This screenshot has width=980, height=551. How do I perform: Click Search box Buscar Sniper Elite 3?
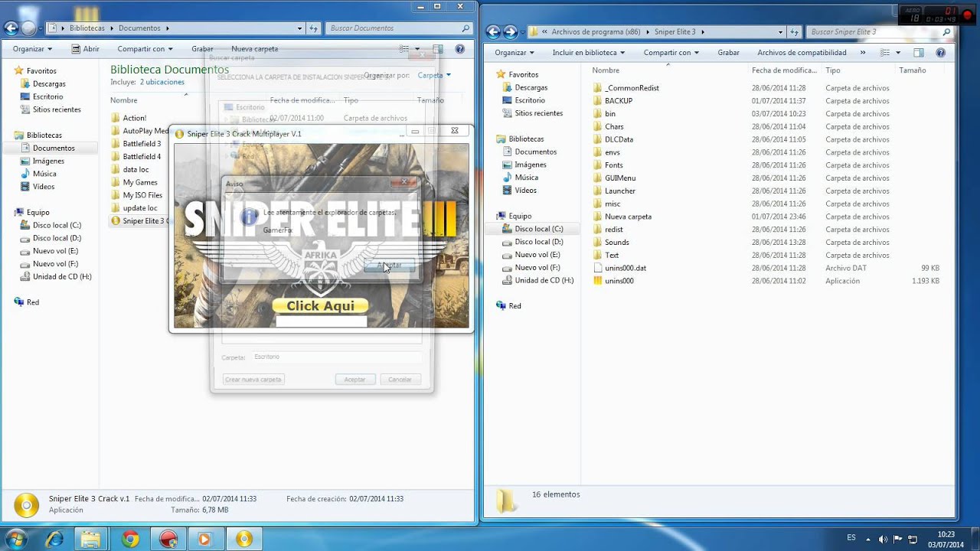(x=879, y=32)
